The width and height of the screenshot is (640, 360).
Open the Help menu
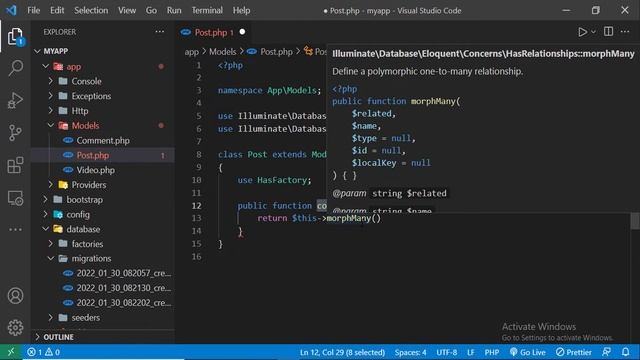coord(241,10)
